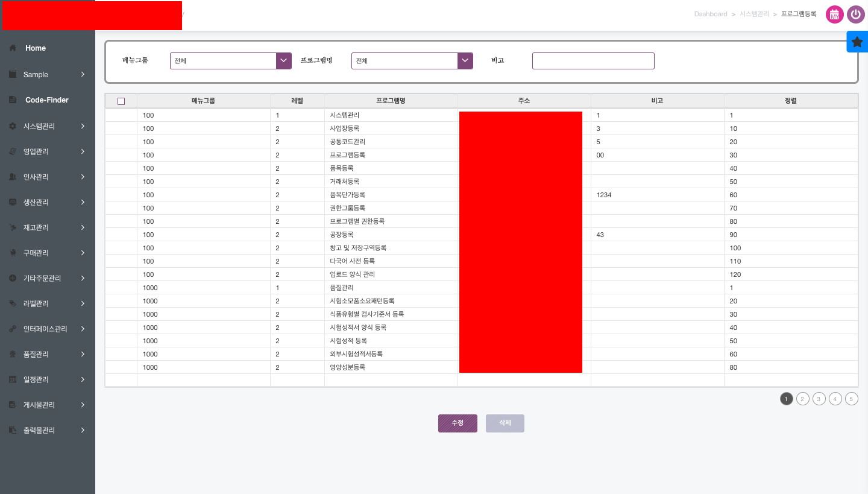Click the 라벨관리 tag icon
Screen dimensions: 868x494
coord(13,304)
